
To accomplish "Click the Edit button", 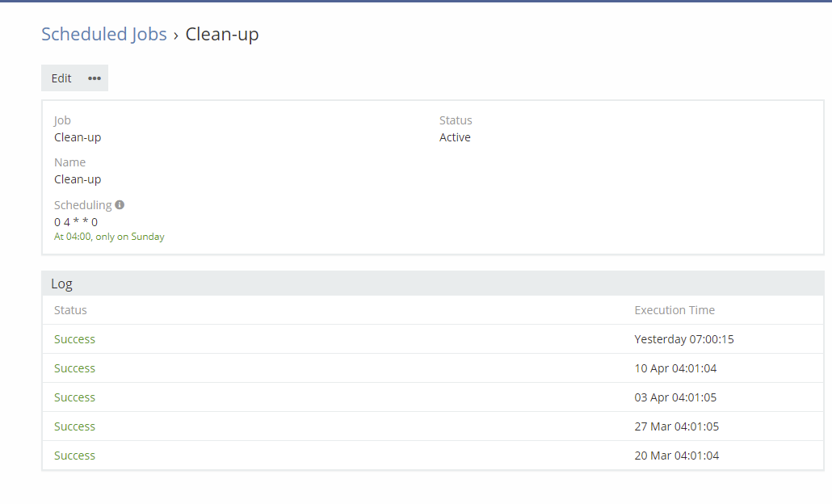I will coord(61,78).
